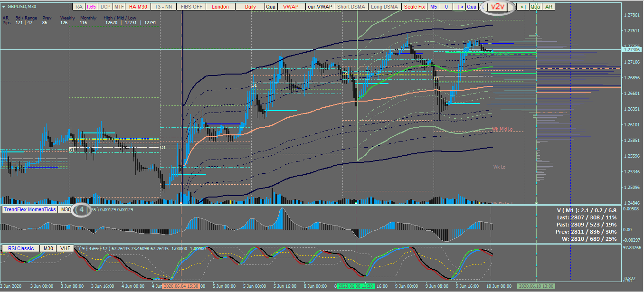The image size is (644, 292).
Task: Click the green 2020.06.08 13:30 time marker
Action: point(356,286)
